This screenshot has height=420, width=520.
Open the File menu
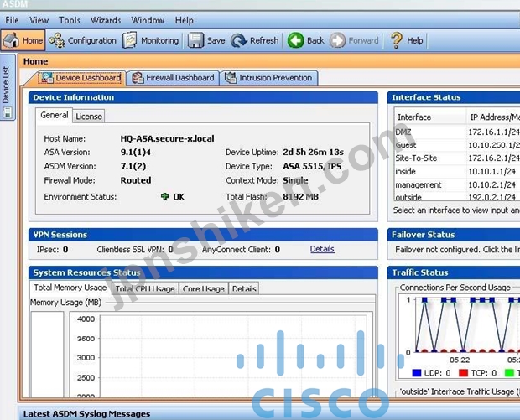[12, 20]
